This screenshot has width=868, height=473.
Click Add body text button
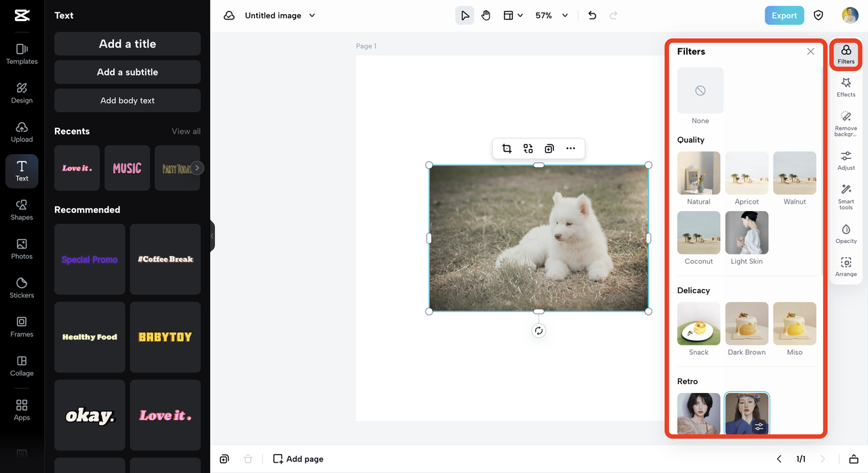point(127,100)
